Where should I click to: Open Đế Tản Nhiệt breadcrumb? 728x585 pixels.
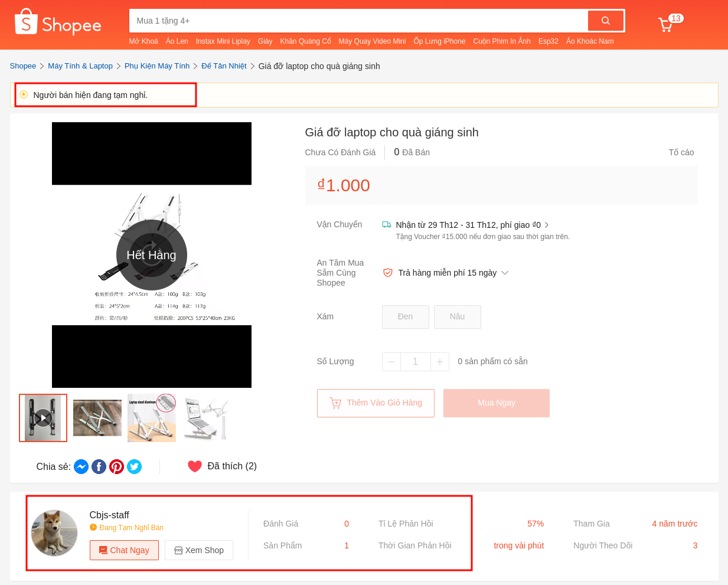(x=224, y=66)
